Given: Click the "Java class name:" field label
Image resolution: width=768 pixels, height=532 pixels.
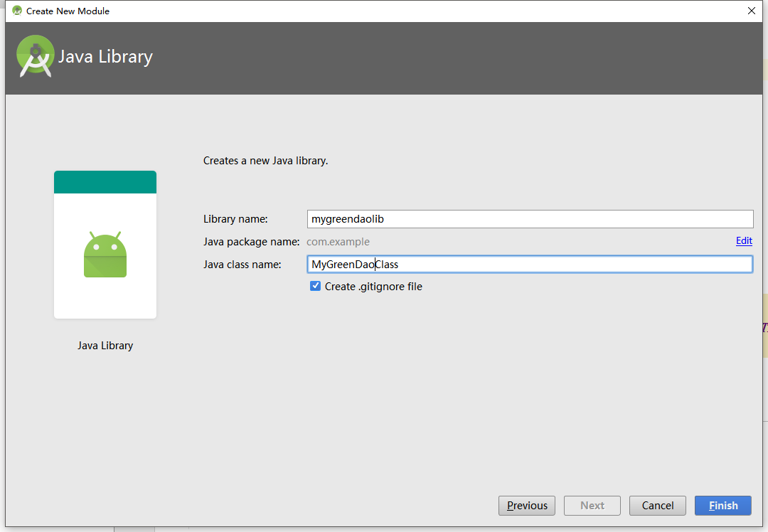Looking at the screenshot, I should [242, 265].
